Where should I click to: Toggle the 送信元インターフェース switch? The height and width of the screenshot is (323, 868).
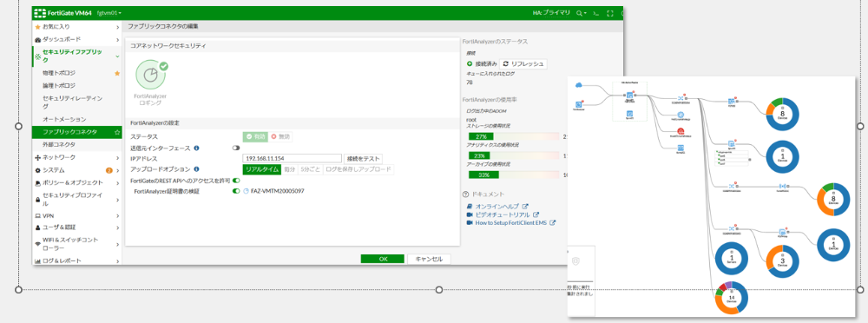pos(236,148)
